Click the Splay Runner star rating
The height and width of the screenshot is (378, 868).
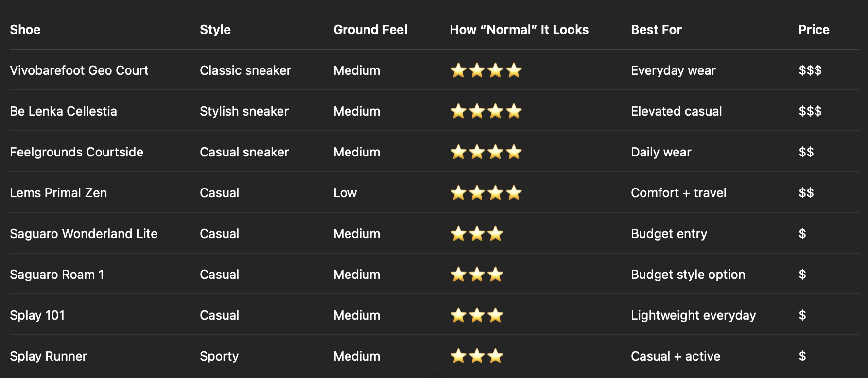[477, 356]
